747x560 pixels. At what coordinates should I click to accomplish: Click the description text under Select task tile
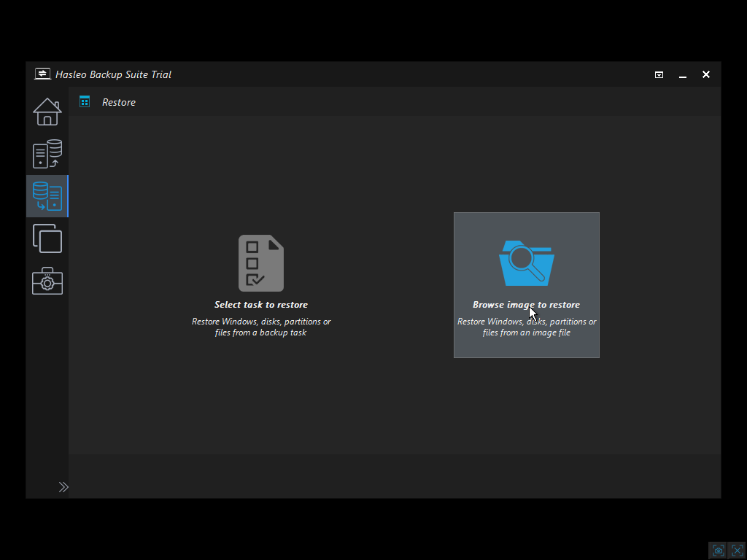[261, 327]
